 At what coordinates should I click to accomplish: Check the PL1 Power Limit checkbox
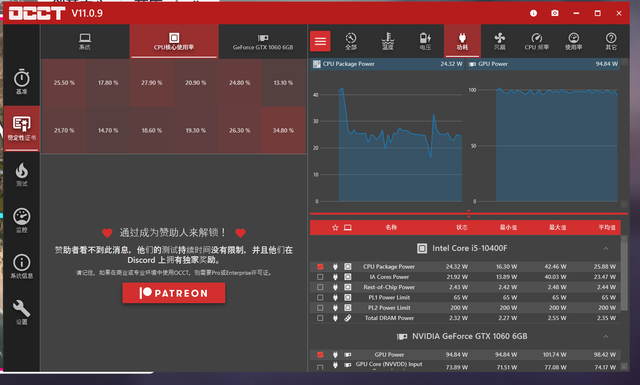pos(320,297)
